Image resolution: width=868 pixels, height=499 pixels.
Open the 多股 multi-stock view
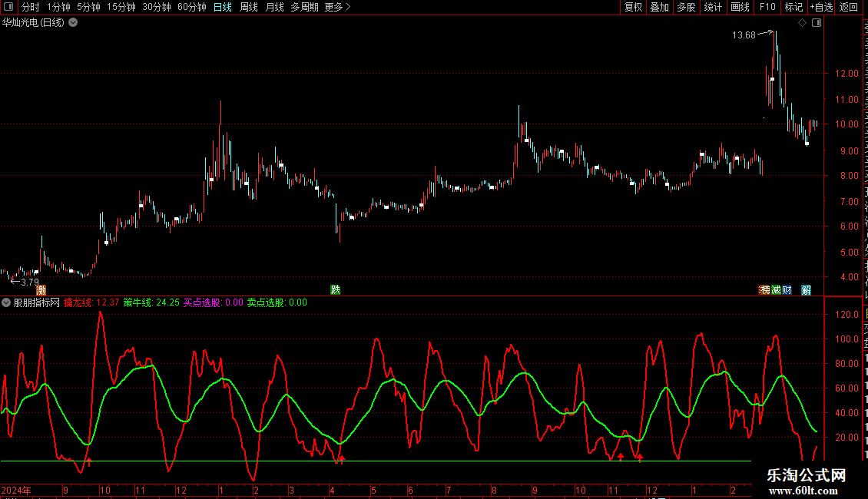pos(686,7)
